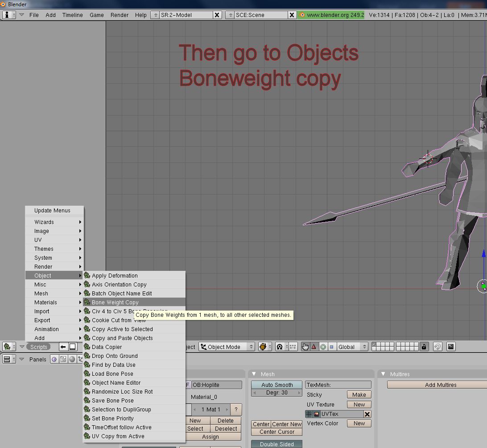Collapse the Multires panel triangle
Viewport: 487px width, 448px height.
383,374
